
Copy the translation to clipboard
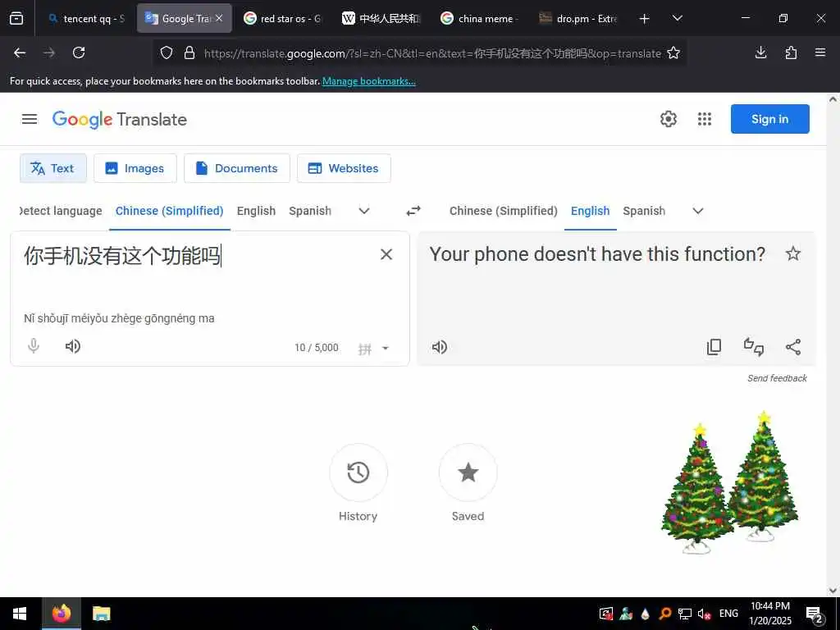(714, 347)
